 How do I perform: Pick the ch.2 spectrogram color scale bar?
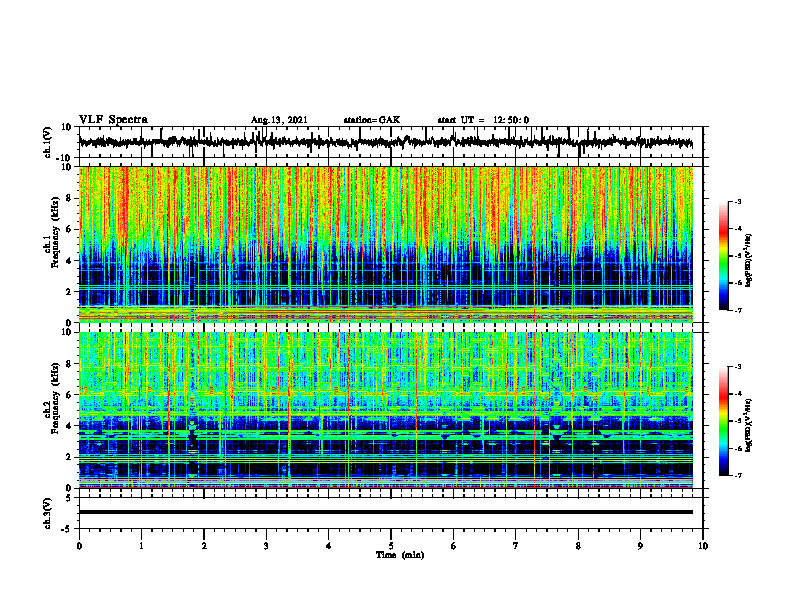click(723, 421)
